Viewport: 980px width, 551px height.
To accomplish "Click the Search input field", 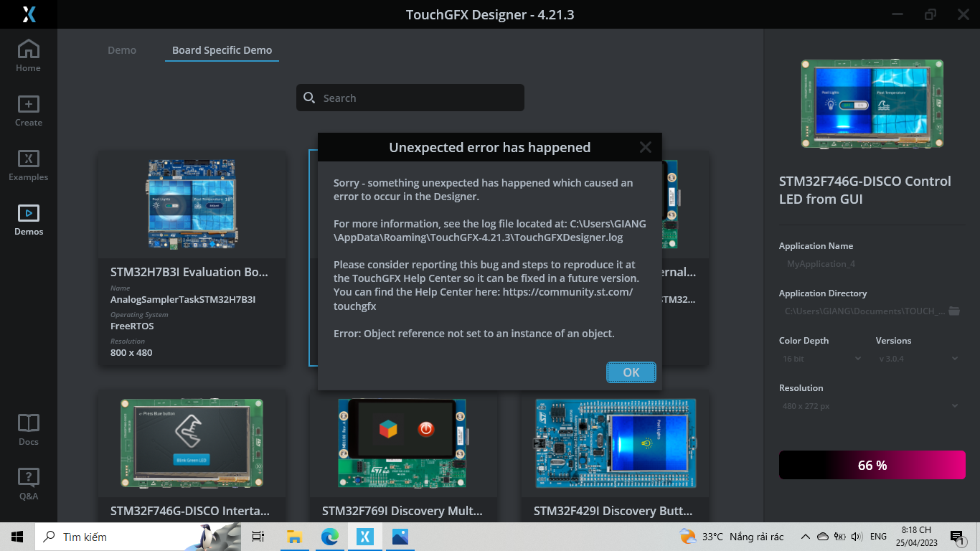I will pyautogui.click(x=410, y=98).
